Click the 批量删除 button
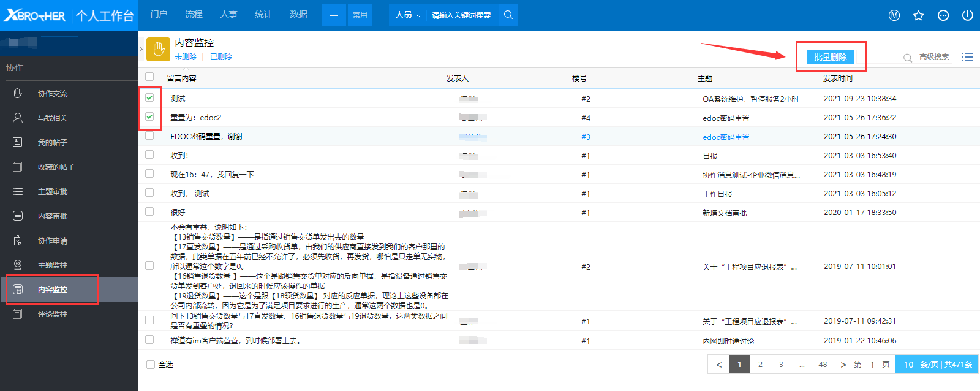This screenshot has height=391, width=980. pos(830,57)
